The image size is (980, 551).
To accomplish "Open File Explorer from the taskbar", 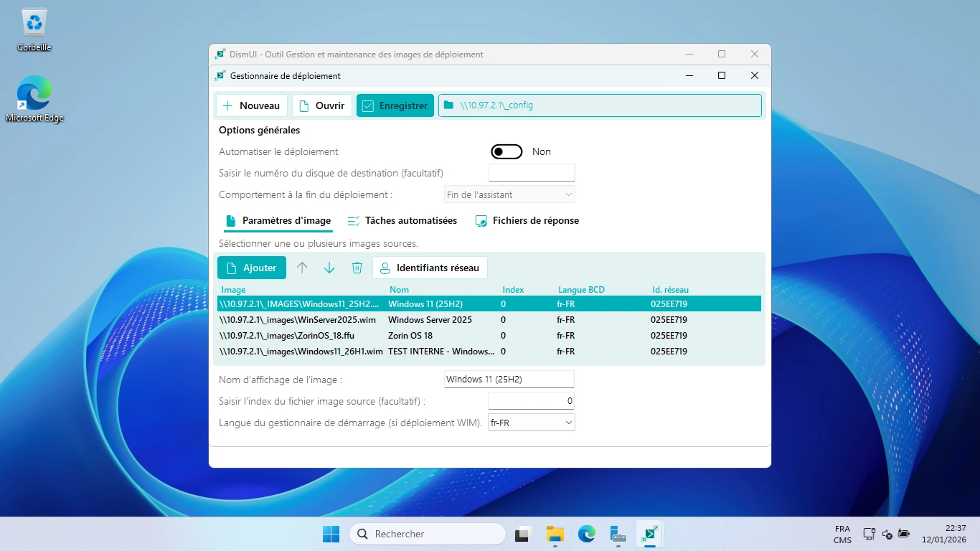I will [555, 534].
